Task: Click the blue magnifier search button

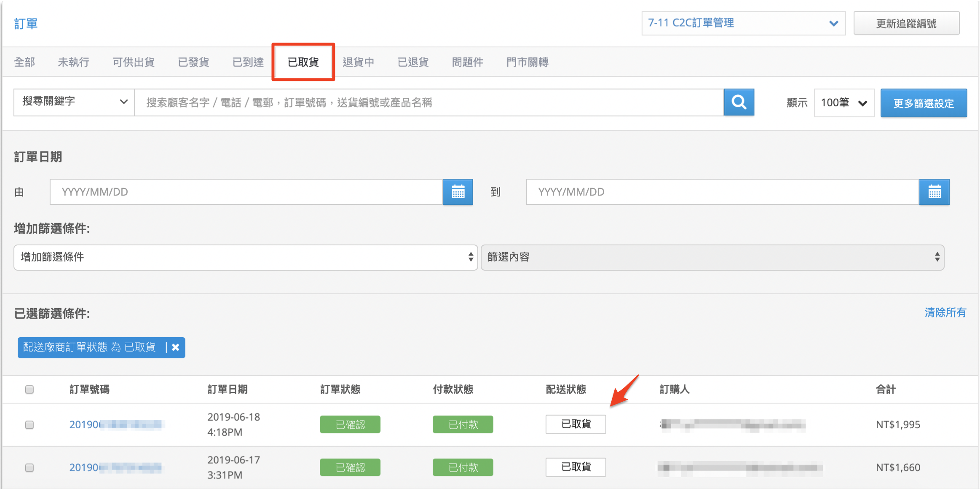Action: pos(739,102)
